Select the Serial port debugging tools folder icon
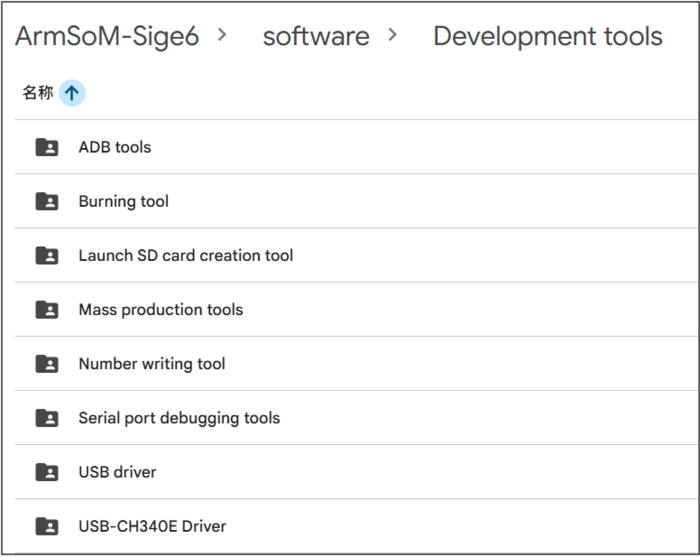The height and width of the screenshot is (557, 700). tap(47, 418)
